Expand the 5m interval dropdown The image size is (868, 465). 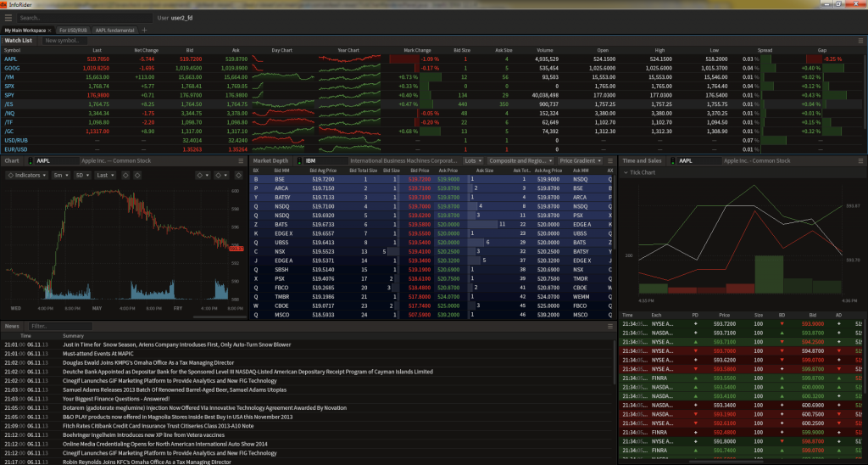[x=61, y=175]
